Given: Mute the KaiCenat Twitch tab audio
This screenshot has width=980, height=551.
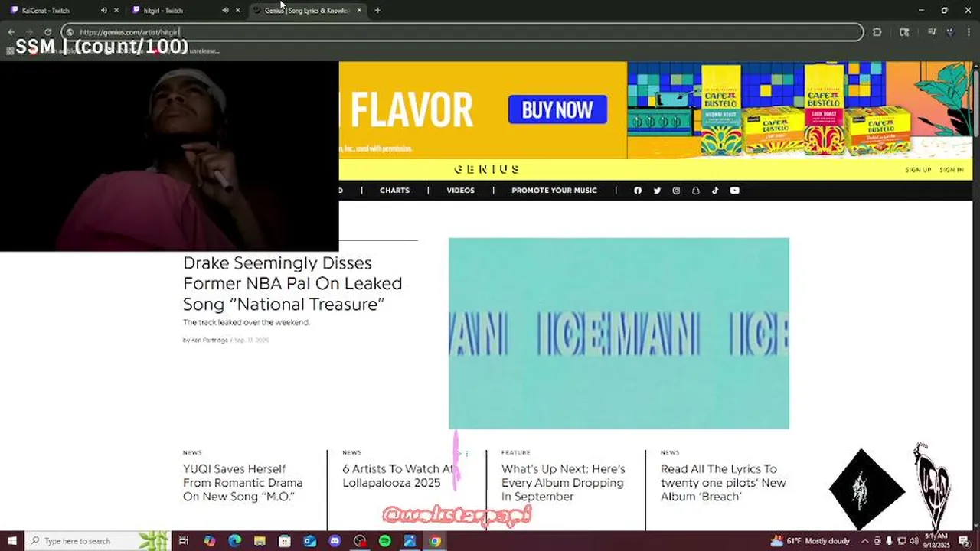Looking at the screenshot, I should tap(104, 11).
